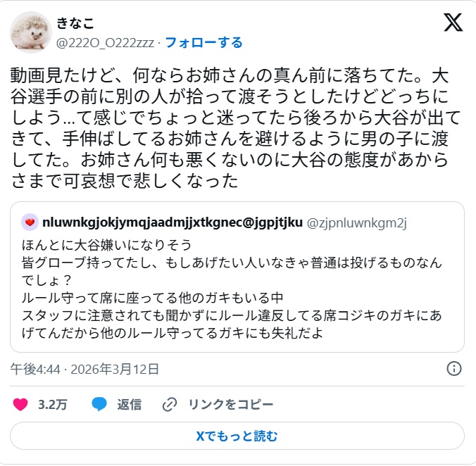Viewport: 476px width, 466px height.
Task: Click the main tweet text body
Action: click(x=235, y=128)
